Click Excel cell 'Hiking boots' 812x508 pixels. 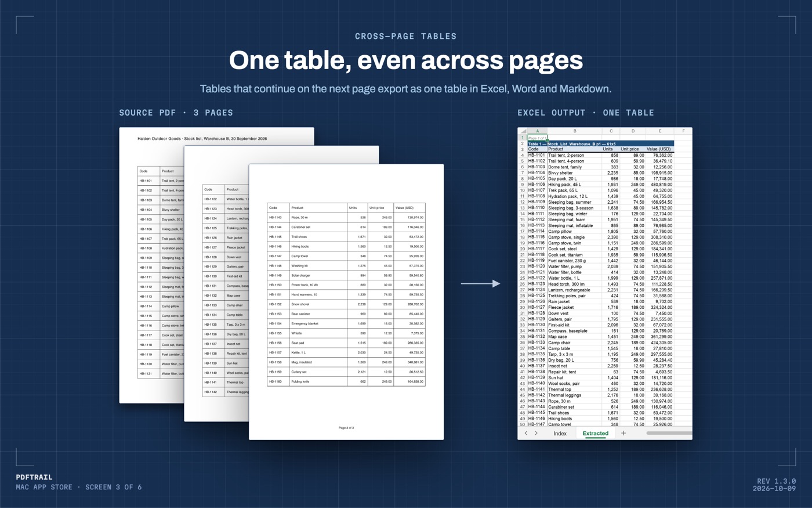point(574,419)
